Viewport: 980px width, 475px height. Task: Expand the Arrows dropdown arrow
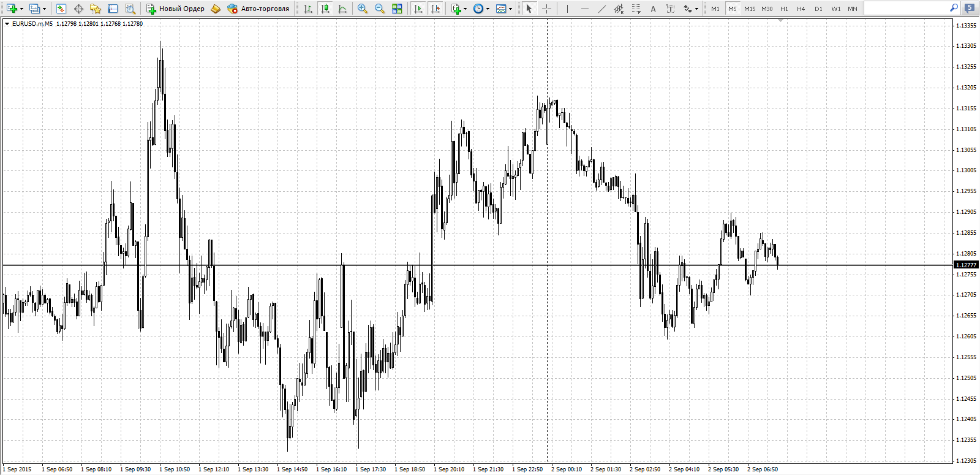pyautogui.click(x=697, y=9)
